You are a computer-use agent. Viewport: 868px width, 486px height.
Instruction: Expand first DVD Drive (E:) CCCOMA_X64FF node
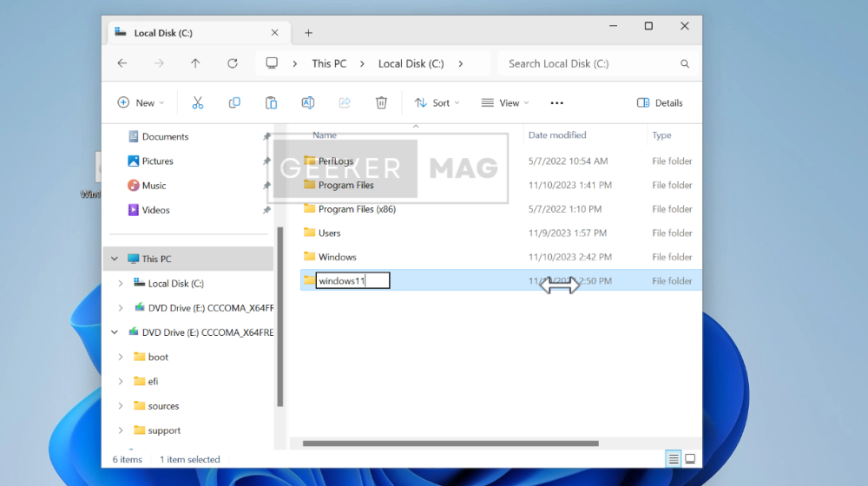pos(121,308)
